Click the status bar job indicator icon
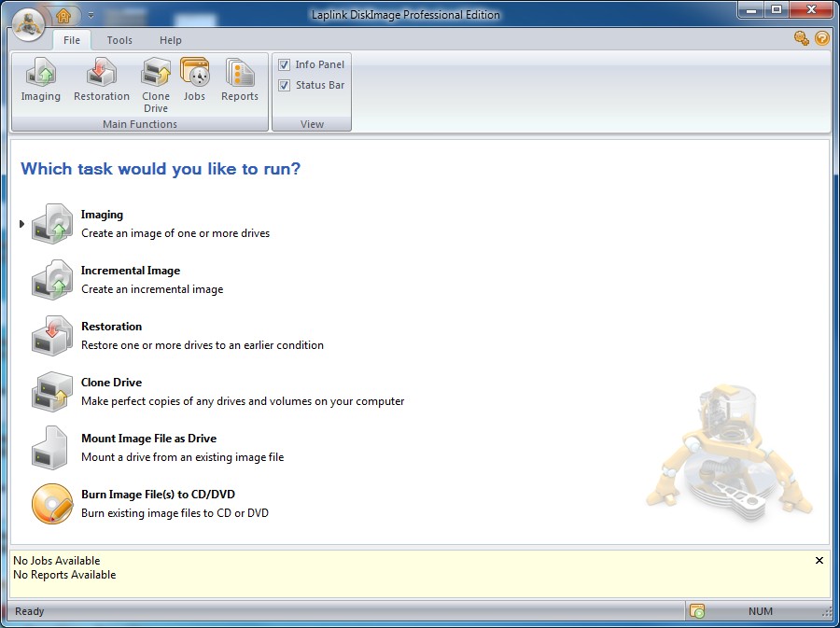The image size is (840, 628). pos(697,611)
